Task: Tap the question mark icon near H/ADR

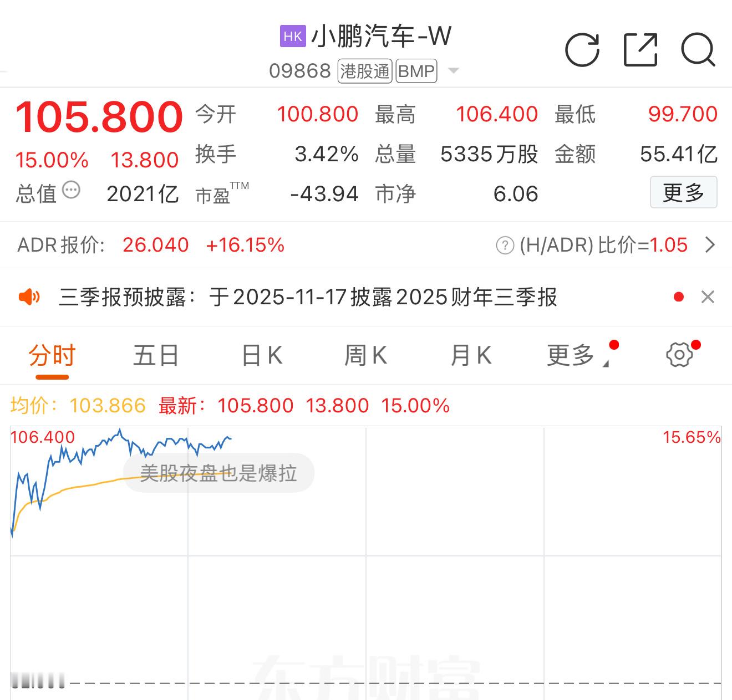Action: click(505, 245)
